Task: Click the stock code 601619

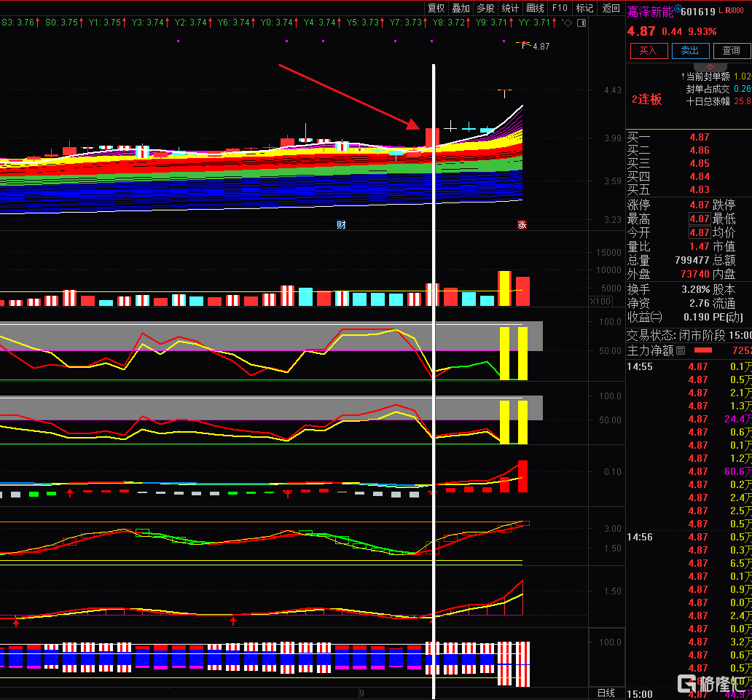Action: tap(698, 12)
